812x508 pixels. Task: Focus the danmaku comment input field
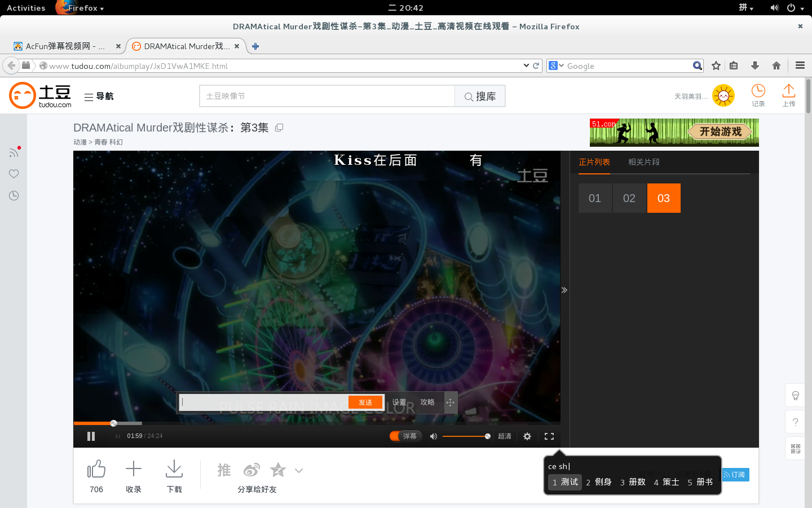[x=264, y=402]
